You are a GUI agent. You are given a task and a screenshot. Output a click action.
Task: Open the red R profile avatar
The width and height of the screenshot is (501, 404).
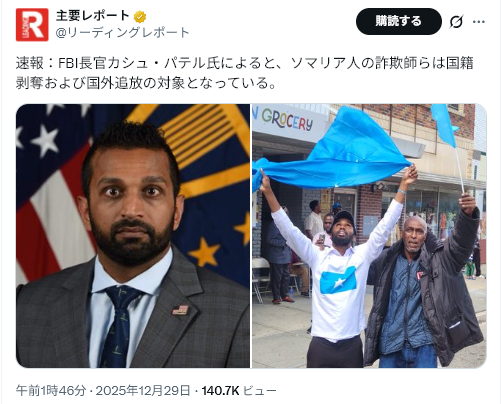32,25
